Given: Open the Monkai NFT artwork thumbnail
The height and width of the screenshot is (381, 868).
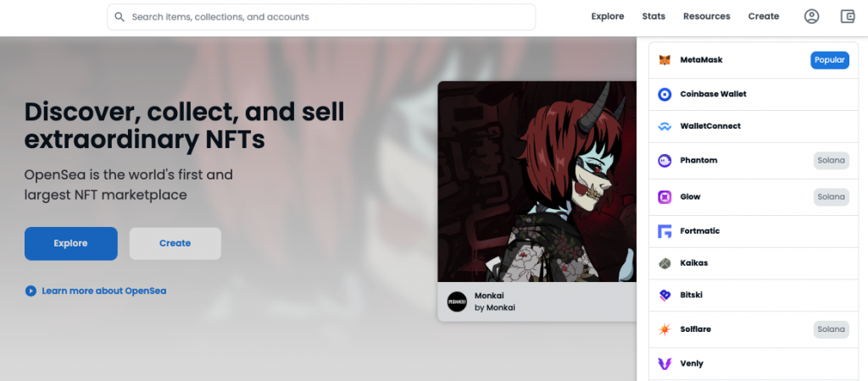Looking at the screenshot, I should [537, 181].
